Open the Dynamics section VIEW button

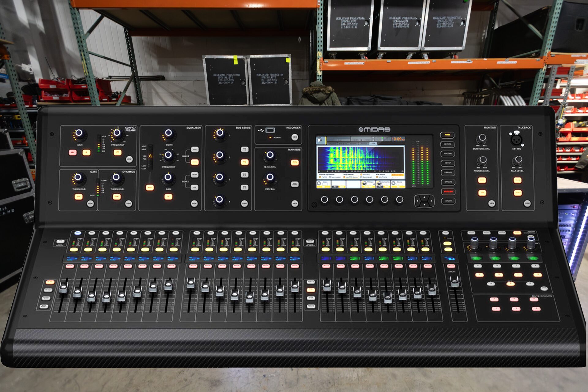click(129, 203)
